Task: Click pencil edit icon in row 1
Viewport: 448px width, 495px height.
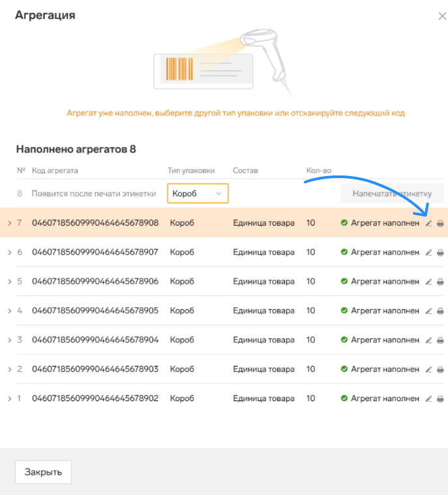Action: click(428, 399)
